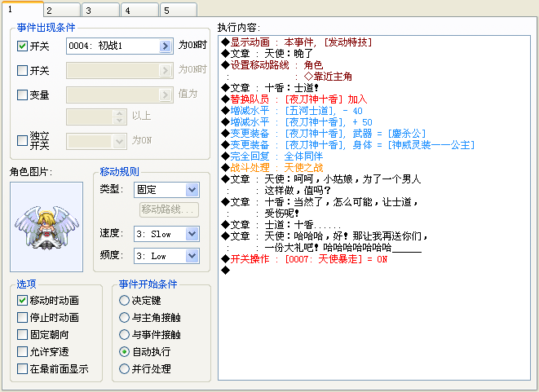The width and height of the screenshot is (539, 392).
Task: Click the empty last command diamond
Action: [x=226, y=270]
